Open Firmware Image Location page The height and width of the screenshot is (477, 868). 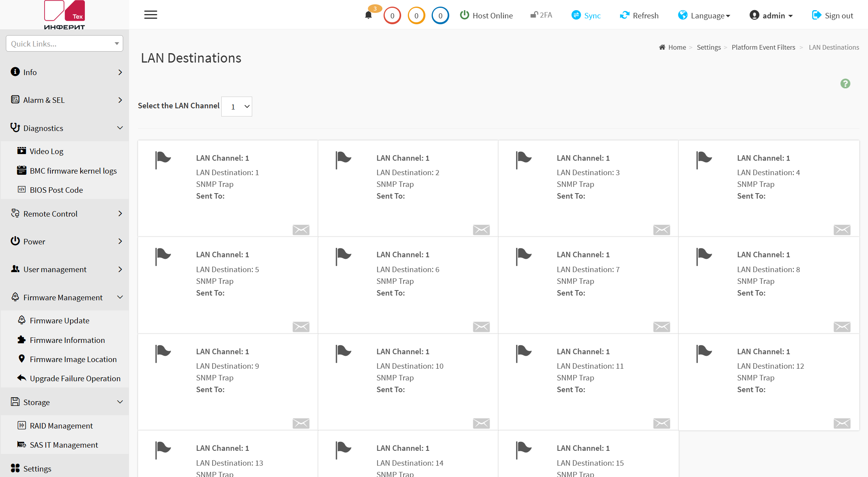click(x=73, y=359)
